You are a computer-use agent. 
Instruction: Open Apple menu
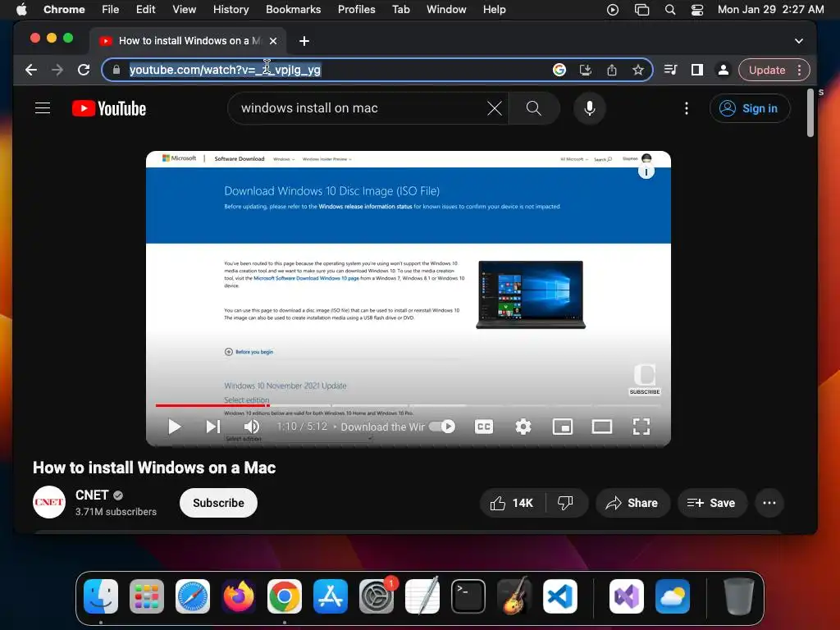[21, 9]
